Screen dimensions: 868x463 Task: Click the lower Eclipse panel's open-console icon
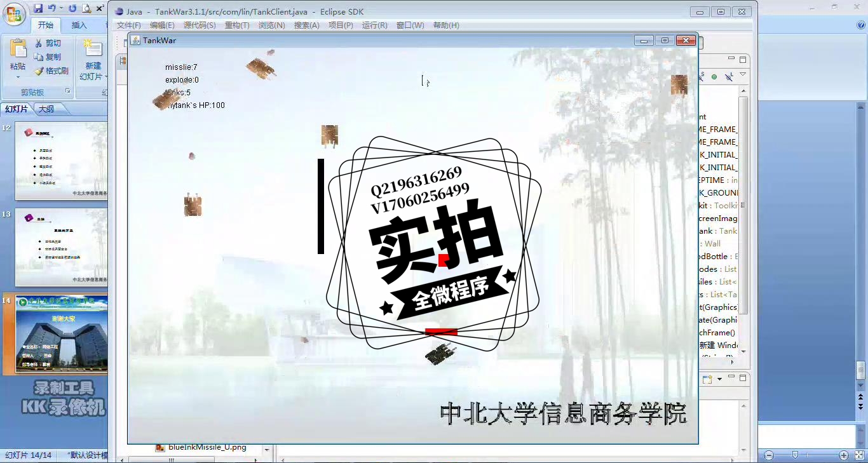coord(707,380)
